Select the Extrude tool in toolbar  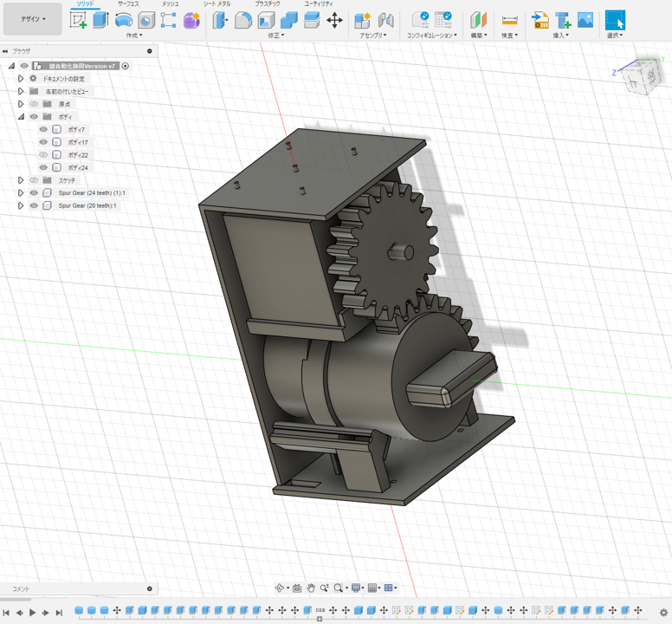pyautogui.click(x=100, y=20)
